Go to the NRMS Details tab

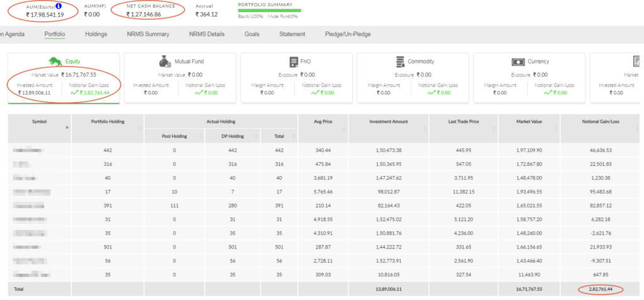coord(207,34)
